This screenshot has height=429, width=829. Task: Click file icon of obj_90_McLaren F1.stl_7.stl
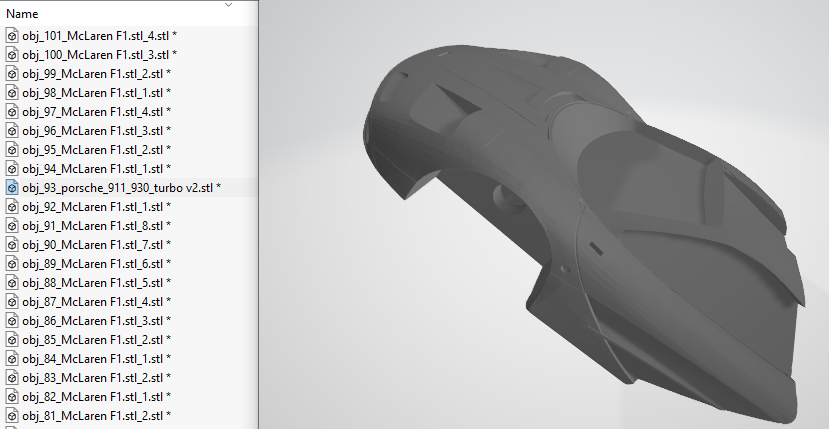coord(12,245)
